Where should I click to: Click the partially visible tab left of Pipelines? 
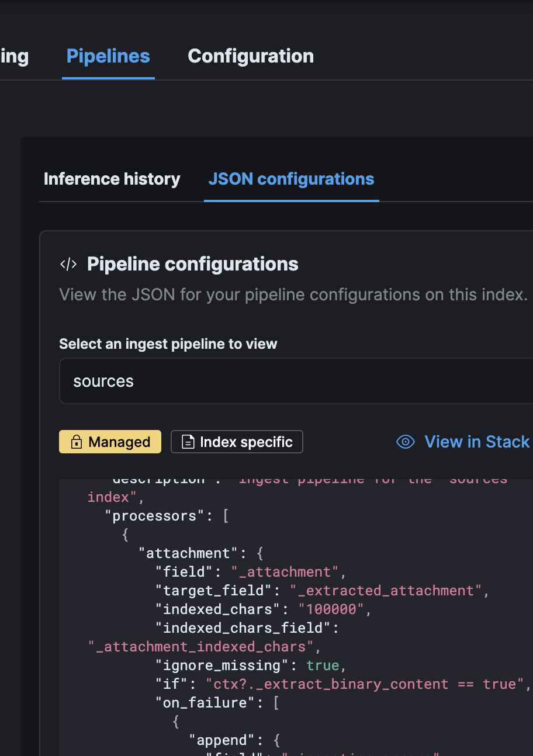[x=14, y=56]
